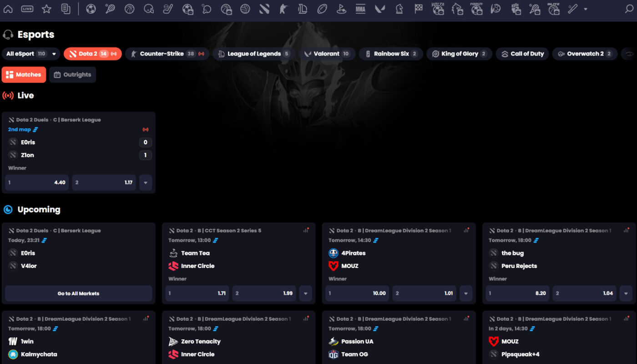Open more sports dropdown arrow in top bar

pos(585,9)
